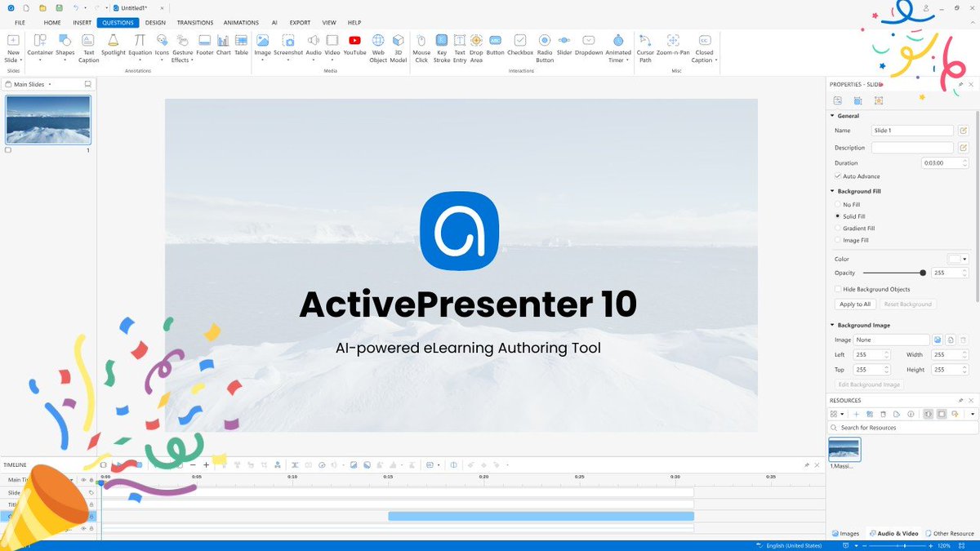The width and height of the screenshot is (980, 551).
Task: Add a Footer to the slide
Action: (204, 45)
